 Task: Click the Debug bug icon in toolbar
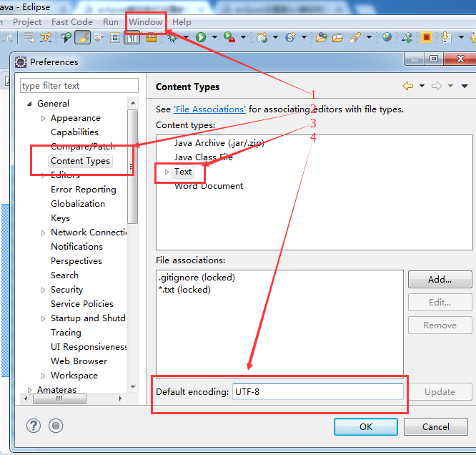tap(173, 38)
